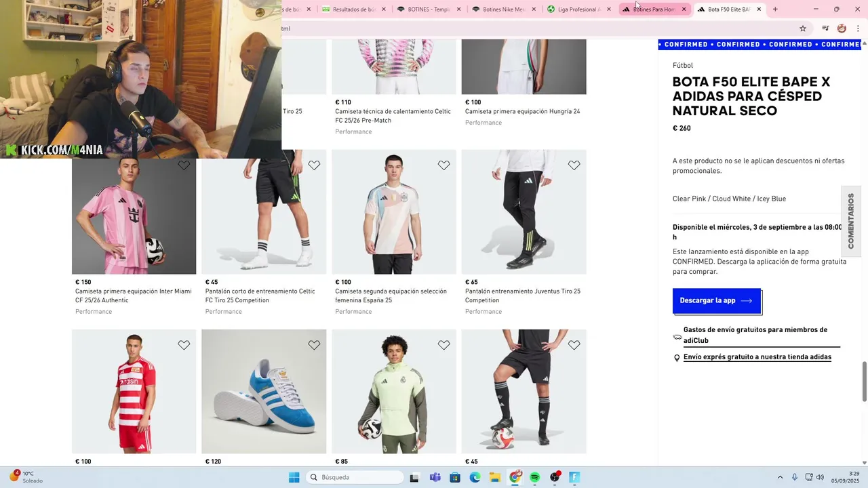Click the taskbar Búsqueda search box
Screen dimensions: 868x488
tap(354, 477)
